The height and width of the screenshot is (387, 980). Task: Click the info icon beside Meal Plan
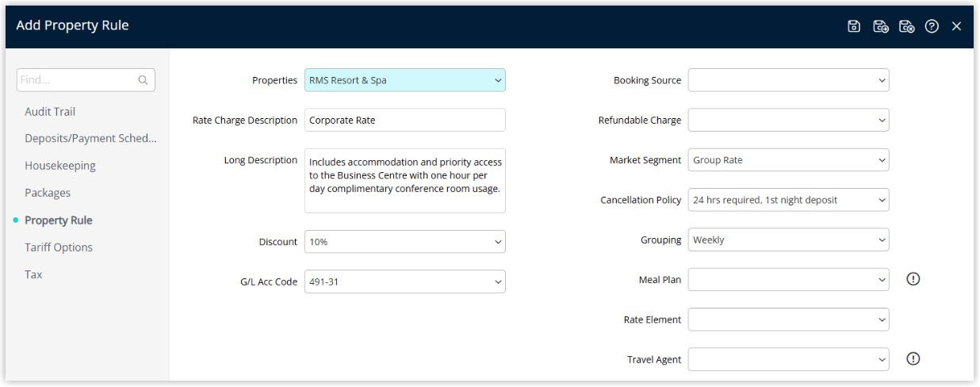point(913,279)
